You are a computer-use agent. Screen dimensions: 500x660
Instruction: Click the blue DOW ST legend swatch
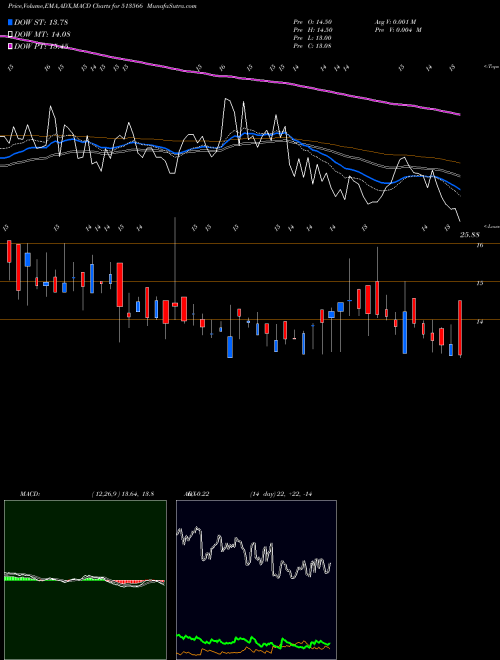pos(10,22)
